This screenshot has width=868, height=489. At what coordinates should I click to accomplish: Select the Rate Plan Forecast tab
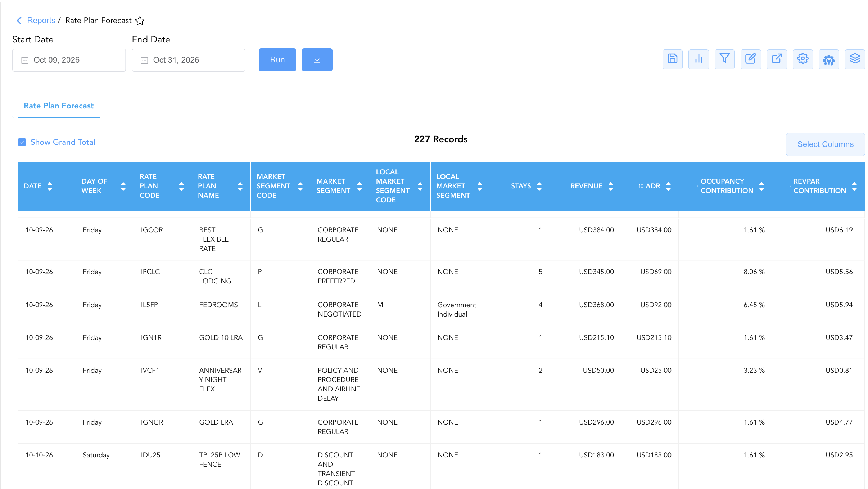59,106
